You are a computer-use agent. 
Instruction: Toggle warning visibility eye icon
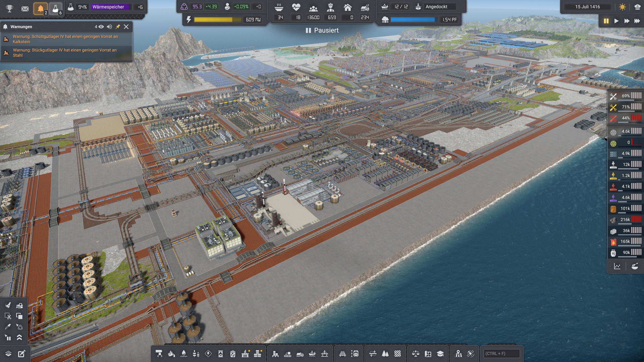pos(101,27)
